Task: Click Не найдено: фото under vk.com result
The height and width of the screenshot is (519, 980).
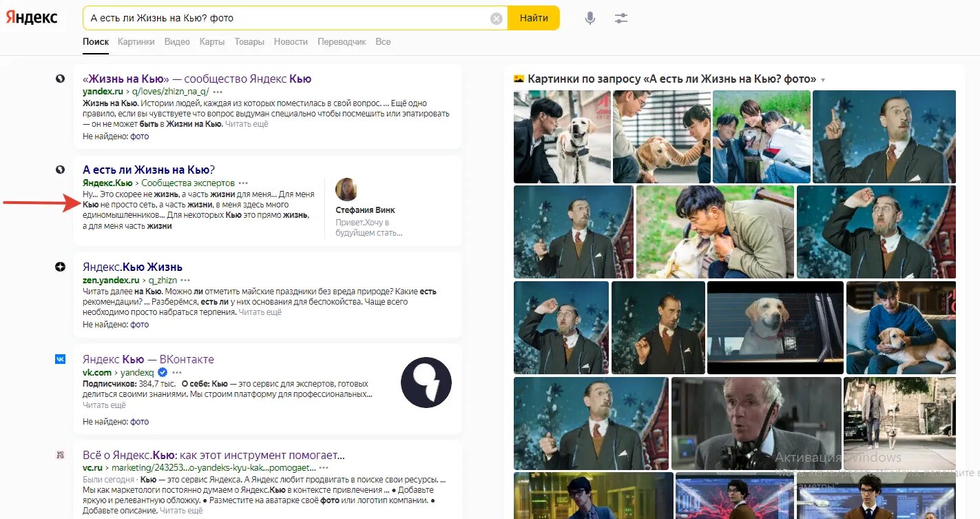Action: pyautogui.click(x=116, y=421)
